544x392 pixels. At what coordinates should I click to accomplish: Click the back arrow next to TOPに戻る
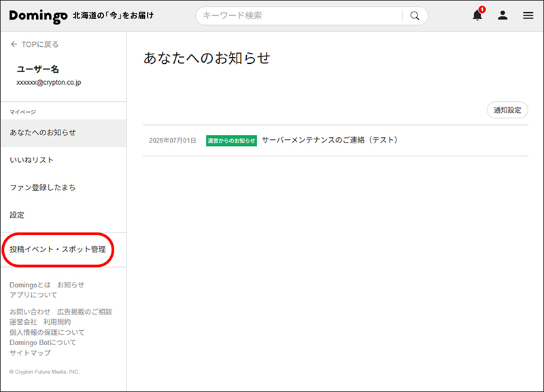14,44
